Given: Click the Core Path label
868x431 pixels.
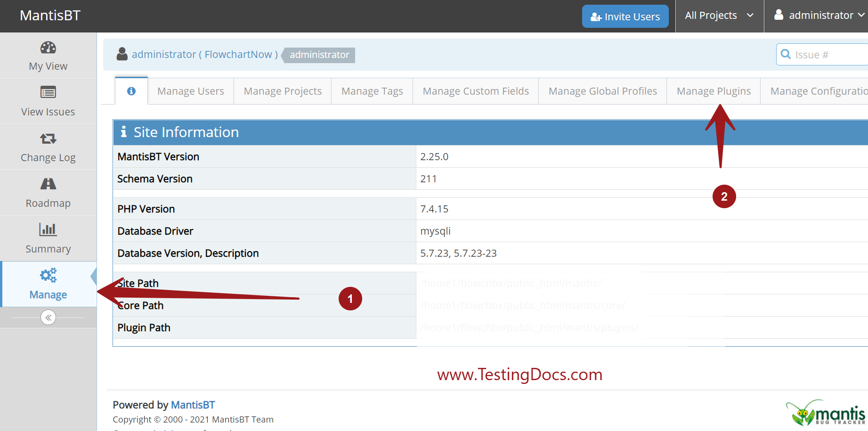Looking at the screenshot, I should (140, 306).
